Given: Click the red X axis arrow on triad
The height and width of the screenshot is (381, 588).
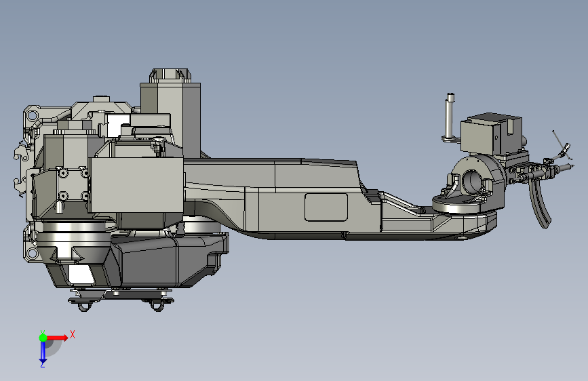Looking at the screenshot, I should tap(57, 338).
